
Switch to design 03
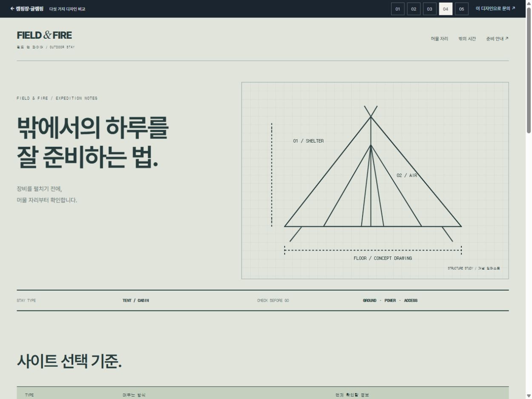[x=430, y=9]
